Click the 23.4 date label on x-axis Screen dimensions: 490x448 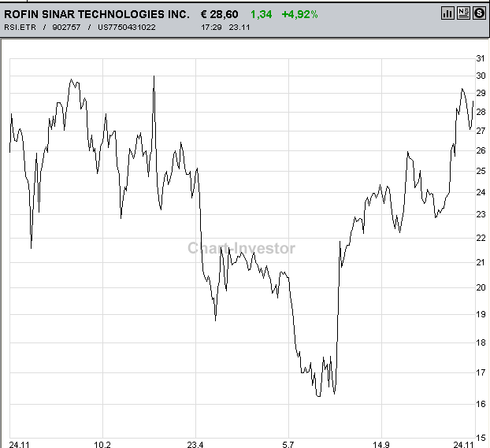[x=195, y=444]
